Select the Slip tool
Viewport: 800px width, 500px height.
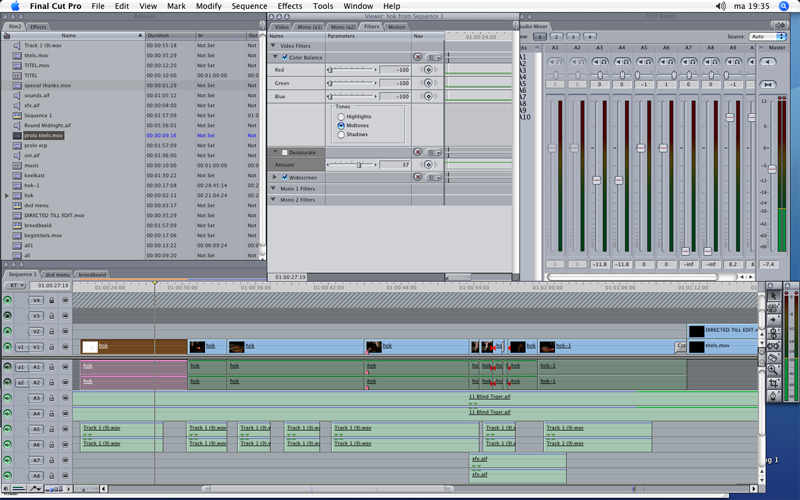coord(773,345)
